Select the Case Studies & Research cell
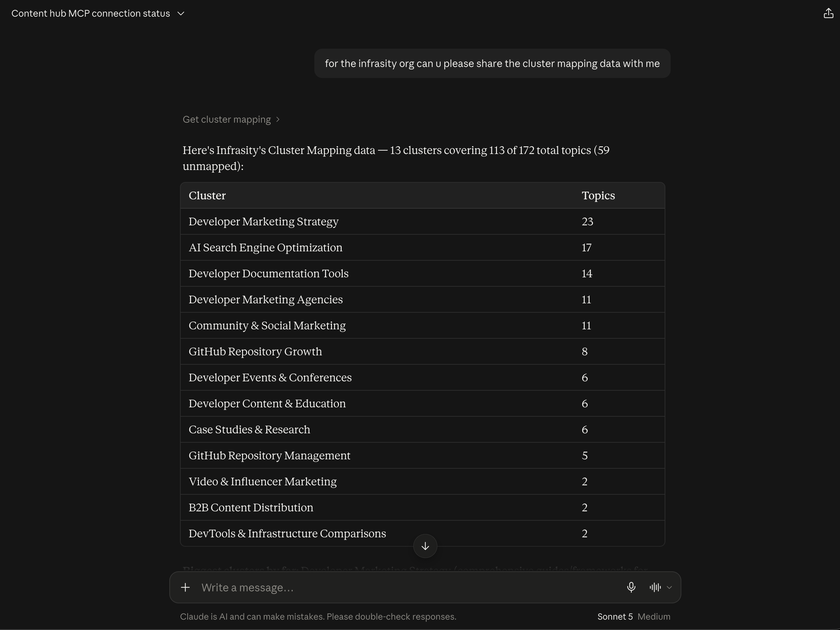840x630 pixels. coord(249,429)
